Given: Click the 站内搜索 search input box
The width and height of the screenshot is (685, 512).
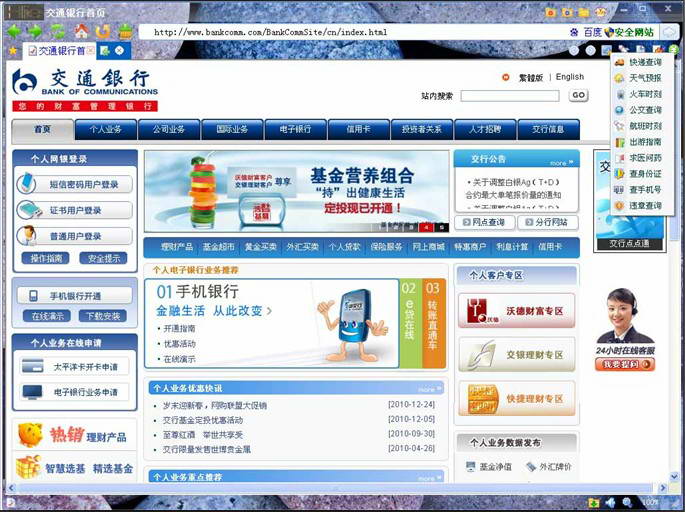Looking at the screenshot, I should [x=510, y=96].
